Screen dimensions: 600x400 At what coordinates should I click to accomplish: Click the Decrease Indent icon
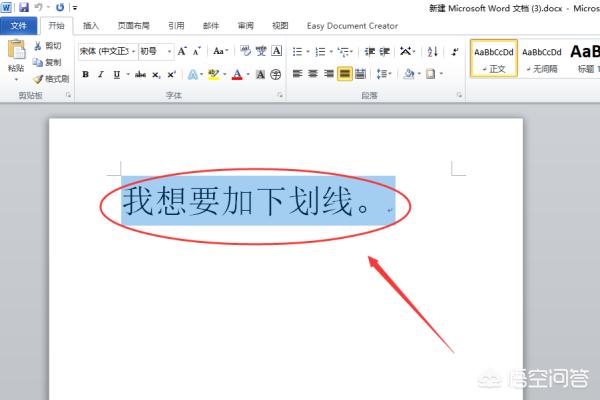370,51
